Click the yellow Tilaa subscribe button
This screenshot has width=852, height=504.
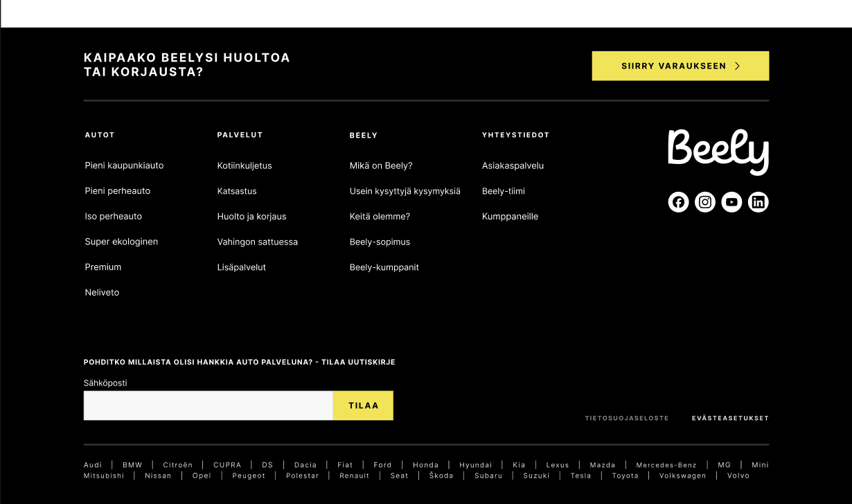(364, 406)
